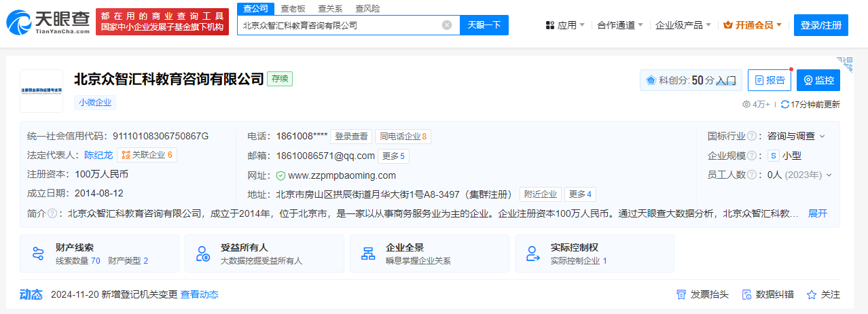The image size is (868, 314).
Task: Click the 附近企业 button
Action: [540, 194]
